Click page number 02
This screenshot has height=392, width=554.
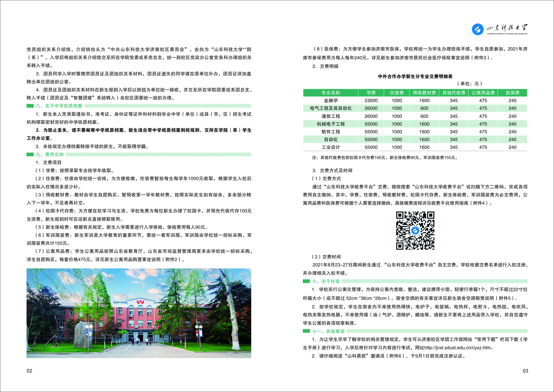click(x=29, y=371)
